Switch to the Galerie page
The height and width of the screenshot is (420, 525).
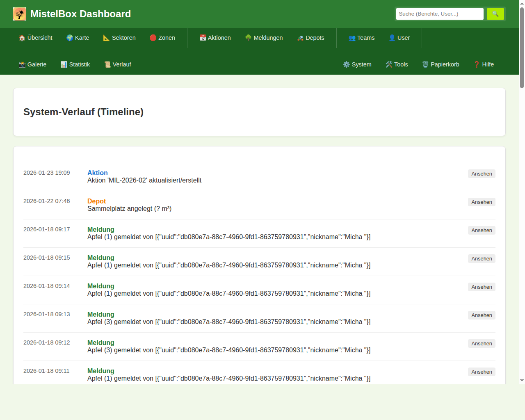(32, 64)
